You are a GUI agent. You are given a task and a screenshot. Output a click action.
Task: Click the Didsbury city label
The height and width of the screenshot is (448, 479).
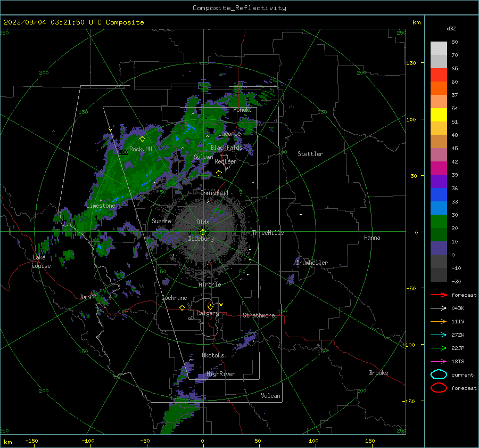[201, 239]
